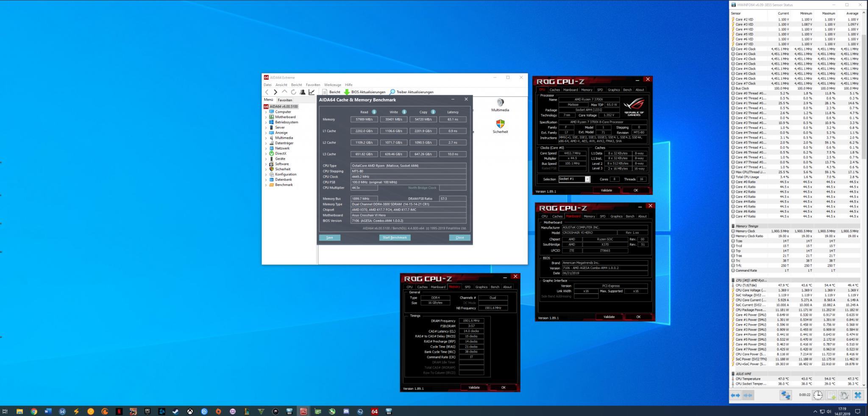Open the Sicherheit shield icon in AIDA64 pane
This screenshot has height=416, width=868.
pos(500,126)
